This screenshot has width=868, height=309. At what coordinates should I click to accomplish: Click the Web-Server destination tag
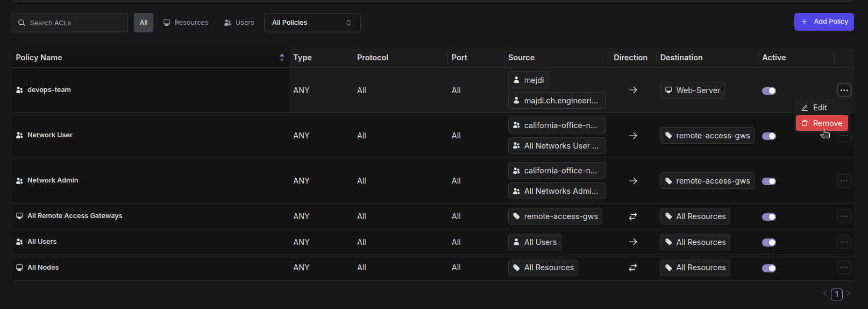pyautogui.click(x=692, y=90)
